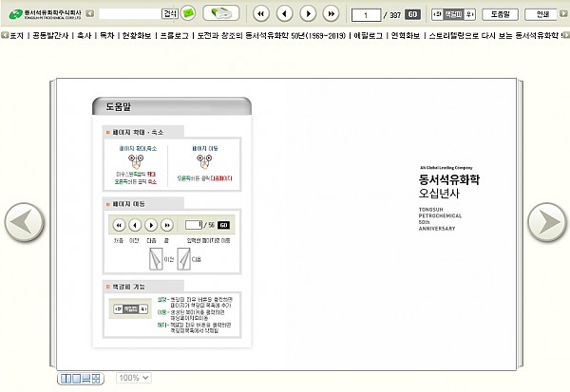This screenshot has width=570, height=392.
Task: Click the large round next-page arrow
Action: (547, 222)
